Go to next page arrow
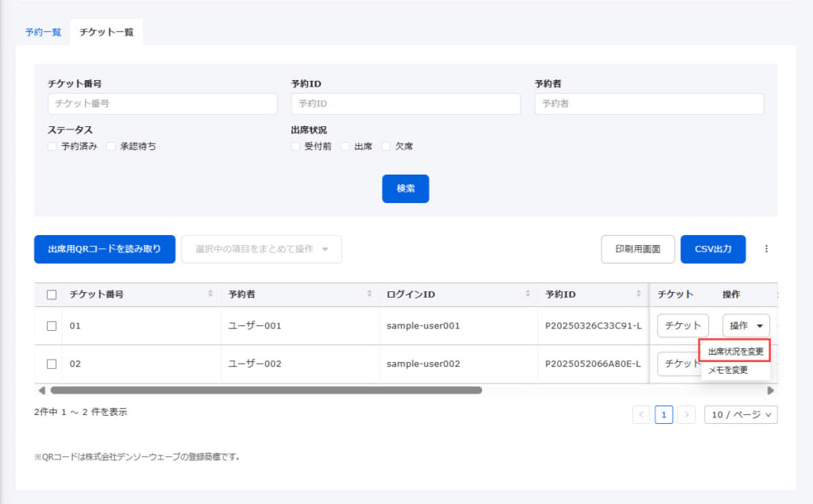Viewport: 813px width, 504px height. pyautogui.click(x=687, y=414)
